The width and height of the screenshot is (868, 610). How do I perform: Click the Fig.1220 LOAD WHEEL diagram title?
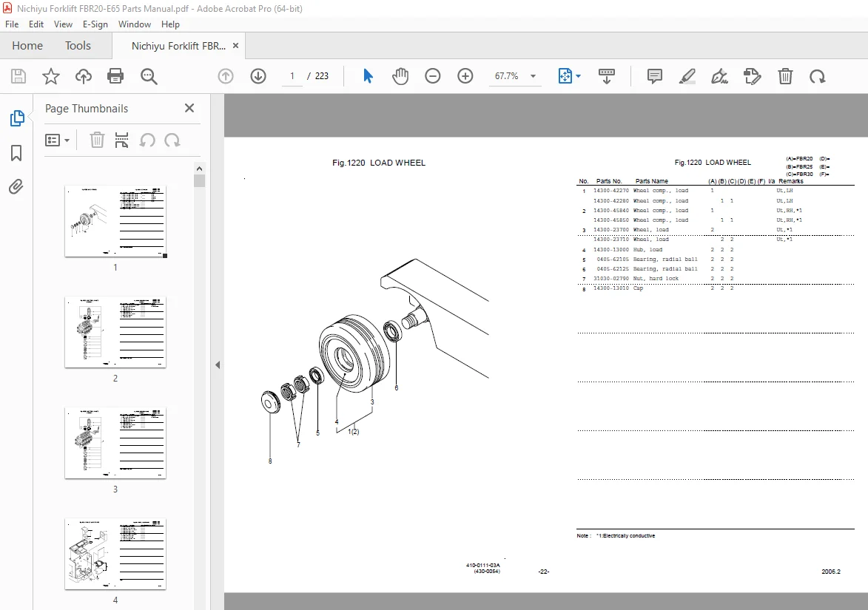(x=379, y=163)
